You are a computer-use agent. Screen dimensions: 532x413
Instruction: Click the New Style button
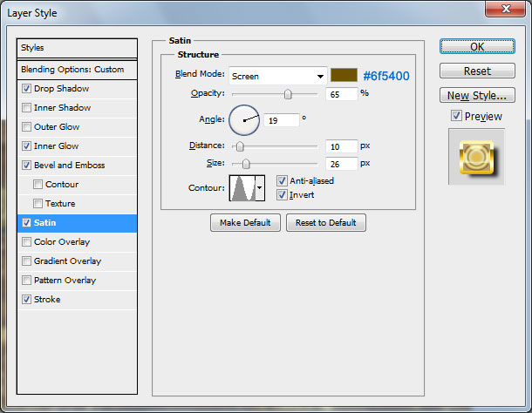477,95
